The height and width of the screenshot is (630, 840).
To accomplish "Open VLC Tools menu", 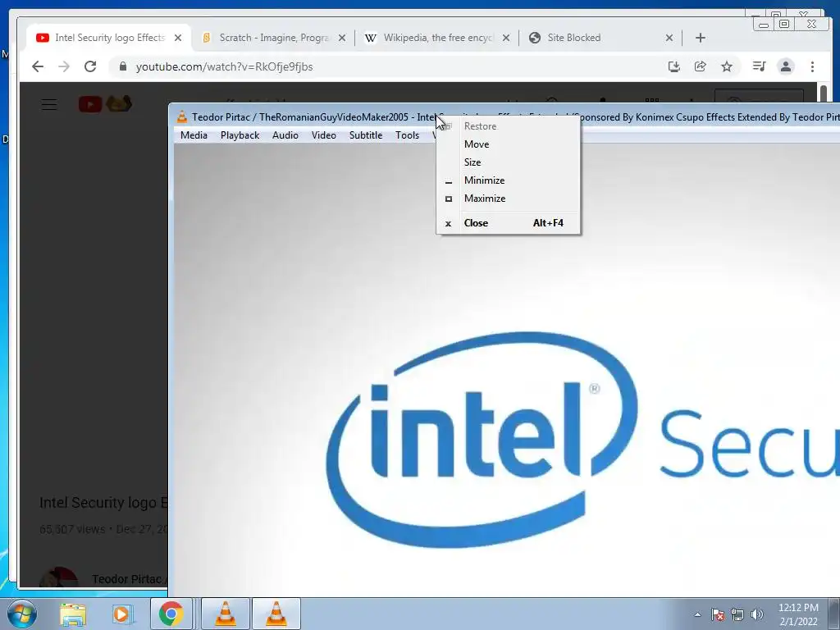I will tap(407, 135).
